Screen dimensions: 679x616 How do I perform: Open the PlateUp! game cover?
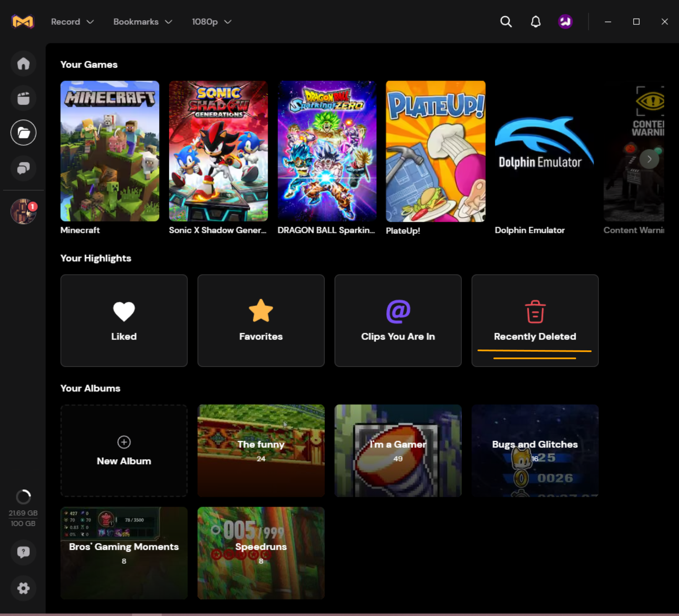[x=436, y=151]
